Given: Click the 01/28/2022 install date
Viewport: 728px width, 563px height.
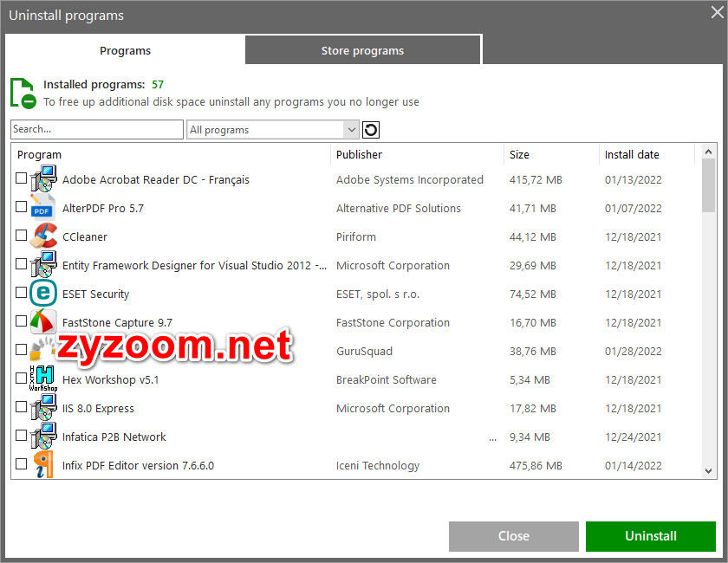Looking at the screenshot, I should tap(634, 352).
